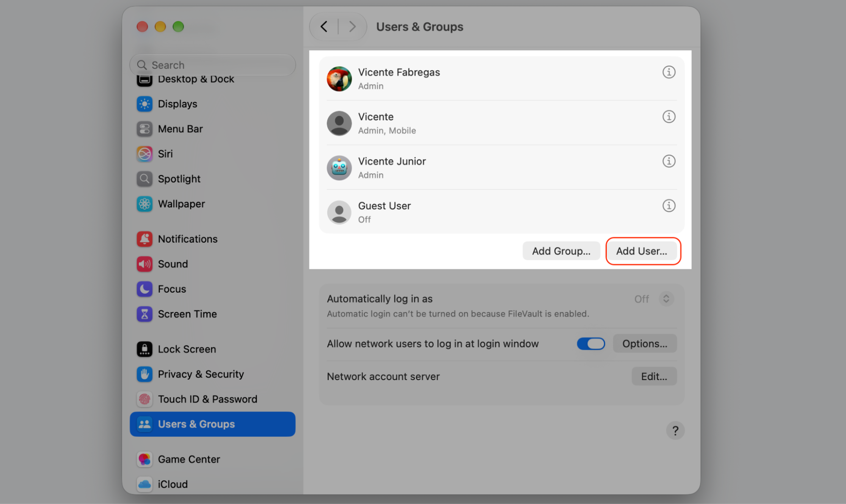Viewport: 846px width, 504px height.
Task: Click the Guest User avatar
Action: (339, 212)
